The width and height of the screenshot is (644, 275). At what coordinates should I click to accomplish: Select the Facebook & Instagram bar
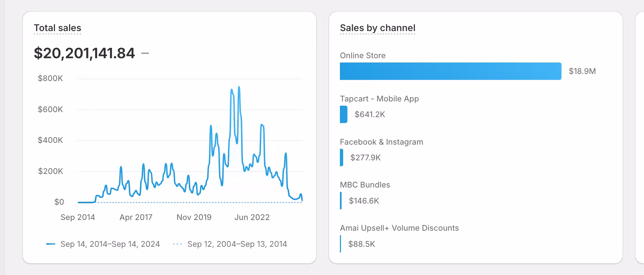point(342,157)
